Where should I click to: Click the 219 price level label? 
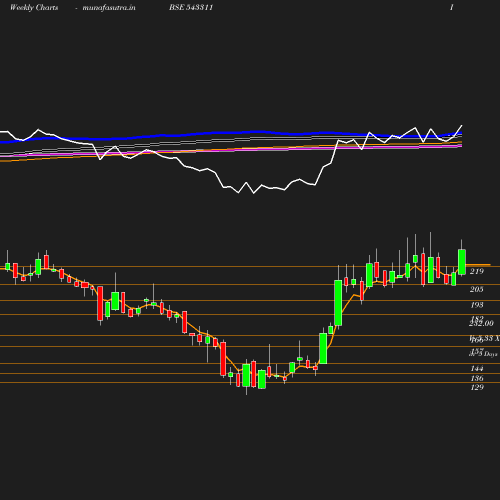477,271
